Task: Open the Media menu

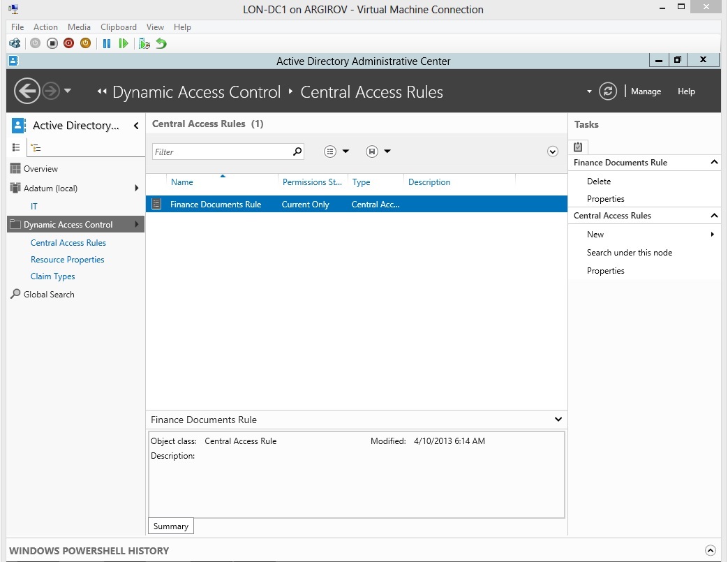Action: point(79,27)
